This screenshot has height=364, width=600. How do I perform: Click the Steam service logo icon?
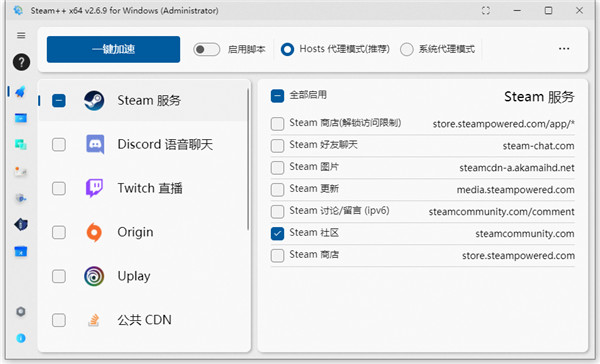tap(94, 101)
